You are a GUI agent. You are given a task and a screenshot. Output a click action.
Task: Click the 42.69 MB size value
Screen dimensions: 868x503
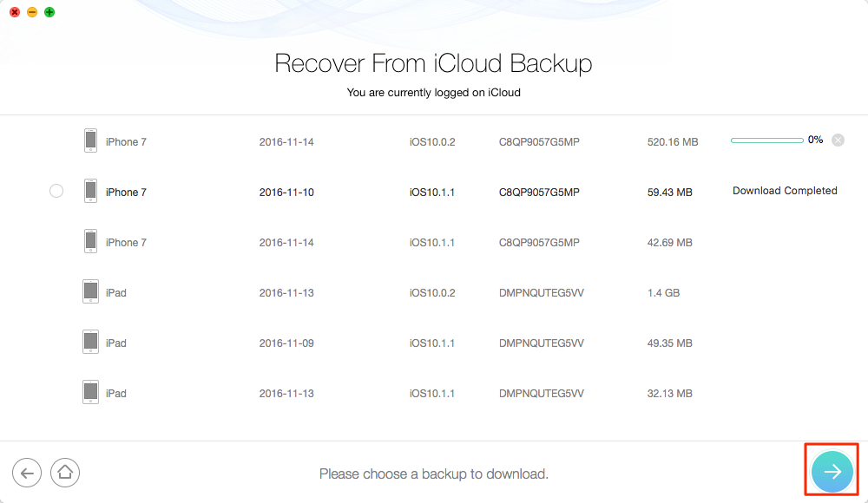[670, 243]
